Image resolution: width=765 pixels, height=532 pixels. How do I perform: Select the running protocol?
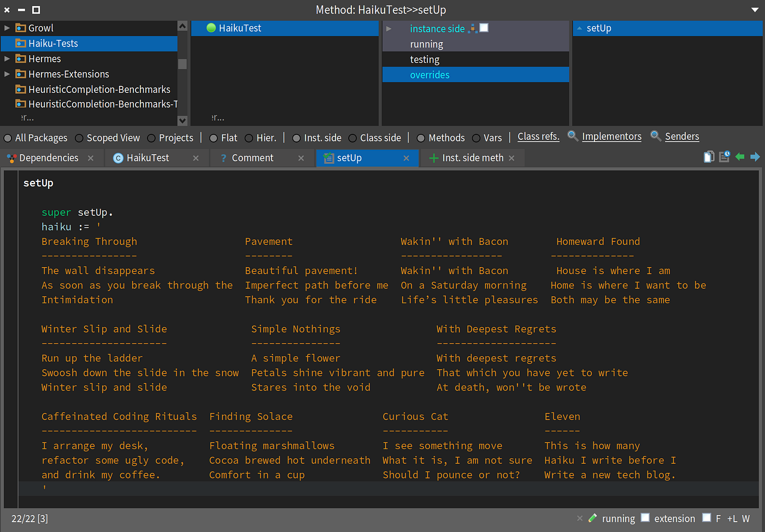pyautogui.click(x=475, y=44)
